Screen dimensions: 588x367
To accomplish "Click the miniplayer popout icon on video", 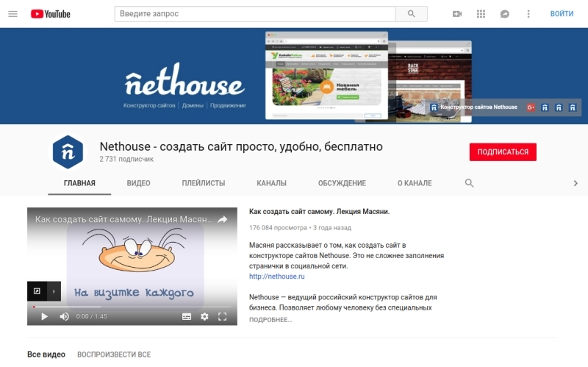I will [37, 291].
